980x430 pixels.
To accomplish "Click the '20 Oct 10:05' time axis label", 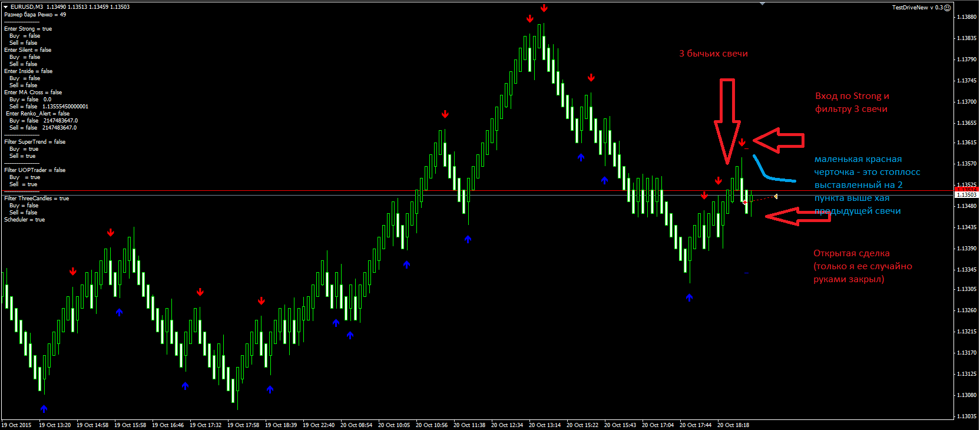I will [394, 425].
